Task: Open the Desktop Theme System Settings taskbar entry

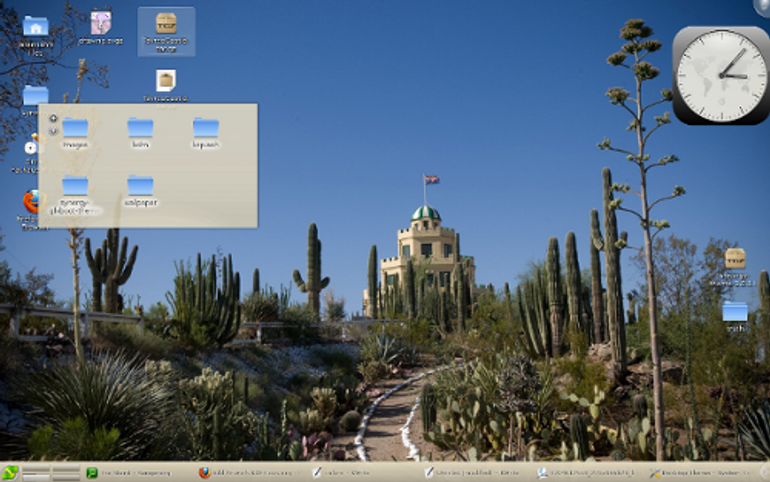Action: [700, 473]
